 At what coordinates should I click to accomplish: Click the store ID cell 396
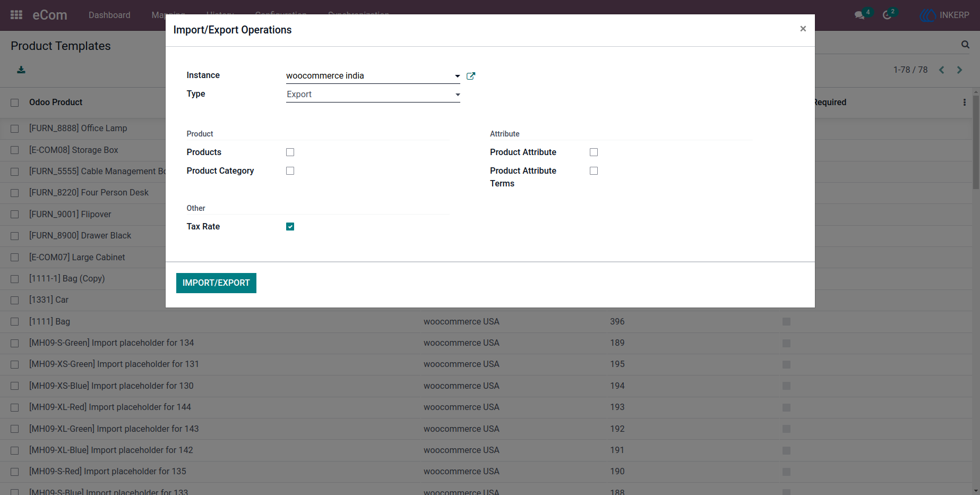coord(617,322)
